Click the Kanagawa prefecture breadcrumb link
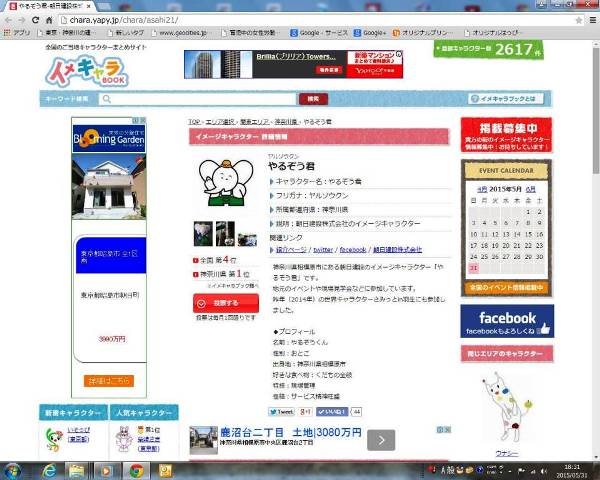The image size is (600, 480). point(286,122)
